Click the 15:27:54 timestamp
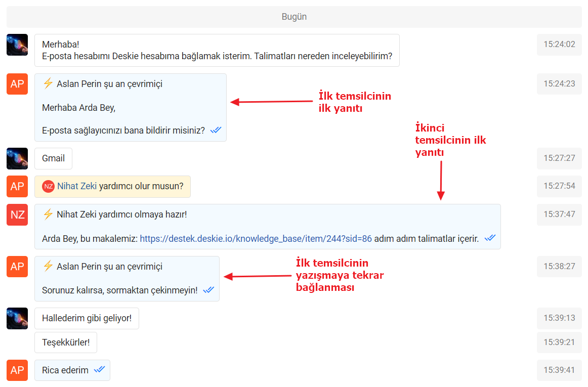This screenshot has height=387, width=588. click(559, 186)
